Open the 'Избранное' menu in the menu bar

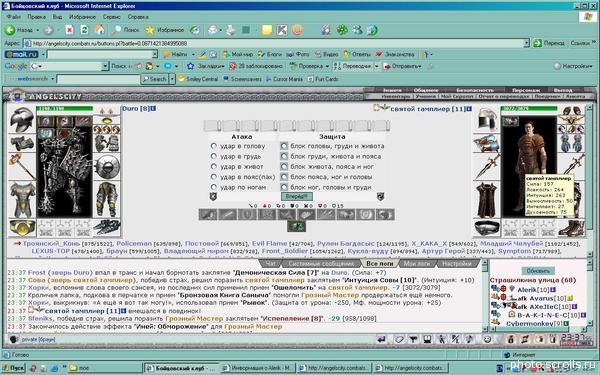click(82, 17)
